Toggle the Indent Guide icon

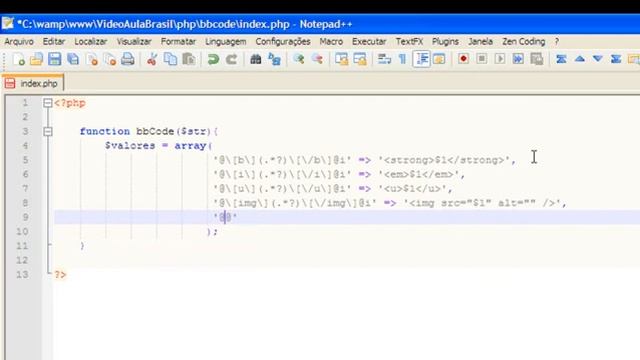[x=421, y=60]
